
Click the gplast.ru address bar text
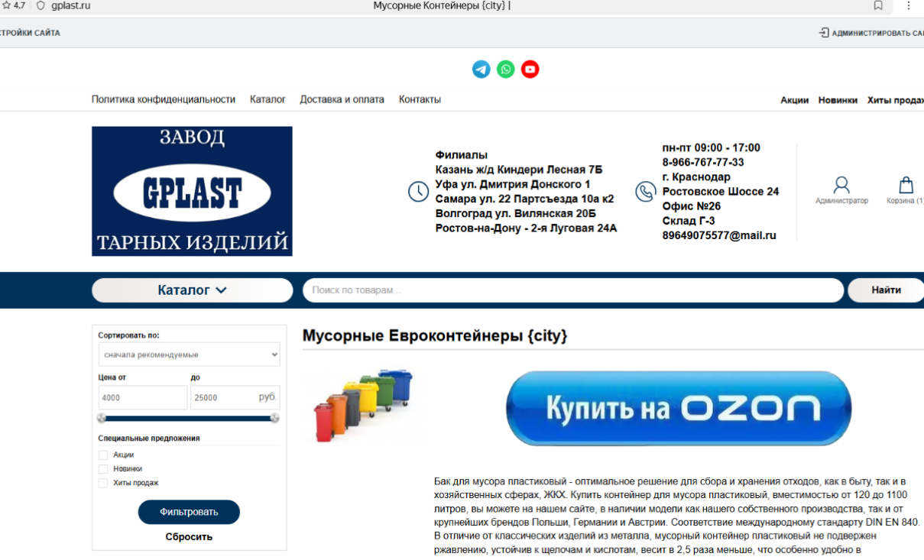70,5
